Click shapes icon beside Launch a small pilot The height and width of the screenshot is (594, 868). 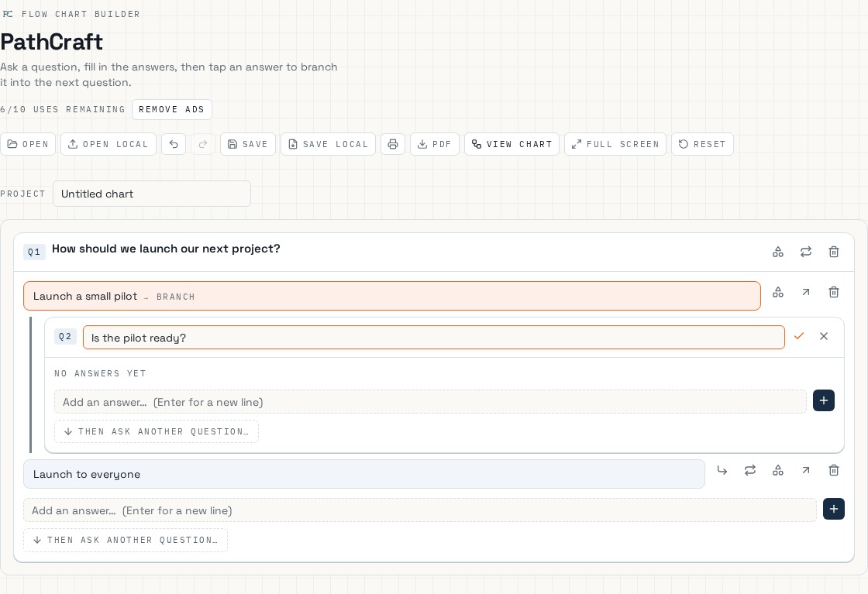(778, 292)
